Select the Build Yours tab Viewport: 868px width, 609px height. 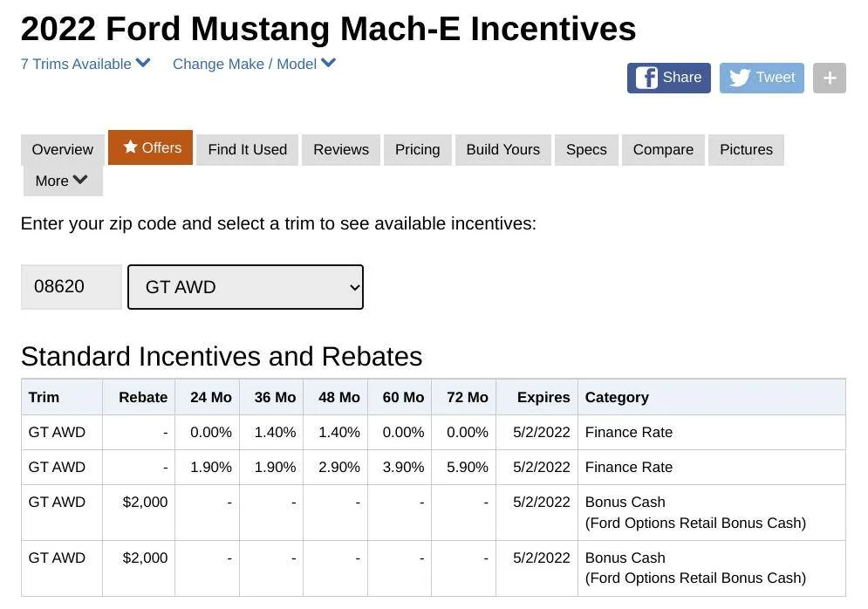coord(503,149)
